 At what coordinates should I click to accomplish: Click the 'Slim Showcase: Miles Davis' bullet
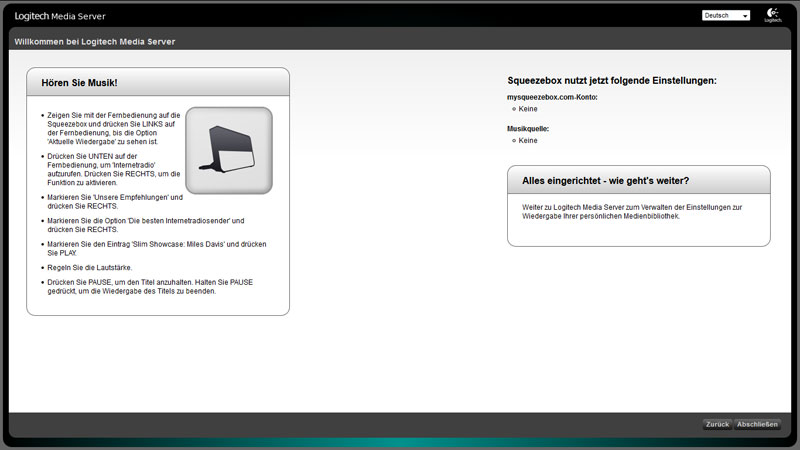click(x=157, y=248)
